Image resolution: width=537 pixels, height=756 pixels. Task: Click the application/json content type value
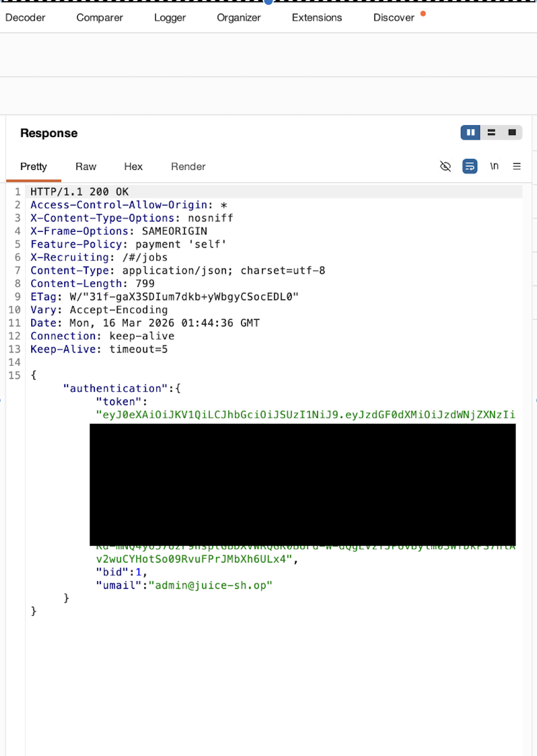click(x=175, y=271)
